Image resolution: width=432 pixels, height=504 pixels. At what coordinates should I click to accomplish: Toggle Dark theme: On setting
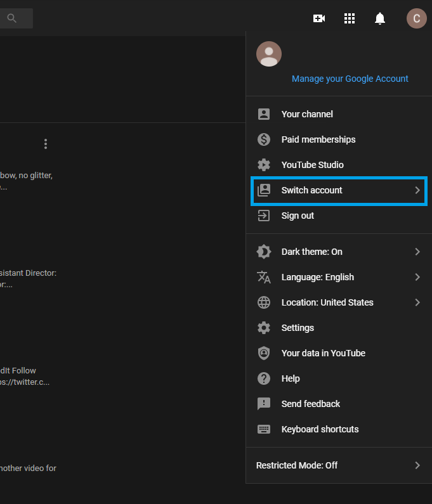[x=339, y=252]
